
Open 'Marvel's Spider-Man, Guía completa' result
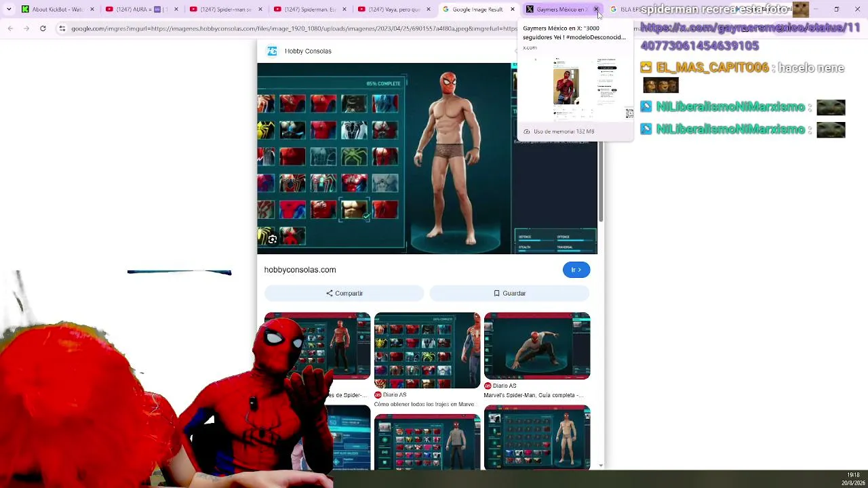coord(534,395)
